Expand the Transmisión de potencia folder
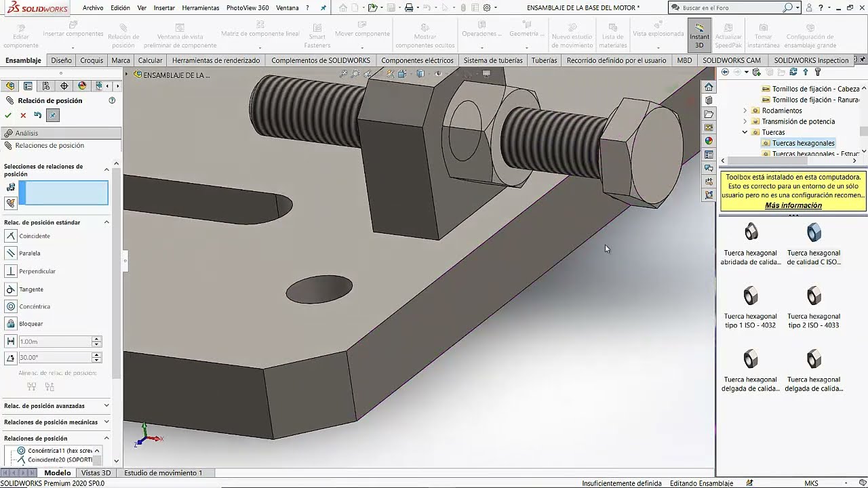Screen dimensions: 868x488 (x=745, y=121)
